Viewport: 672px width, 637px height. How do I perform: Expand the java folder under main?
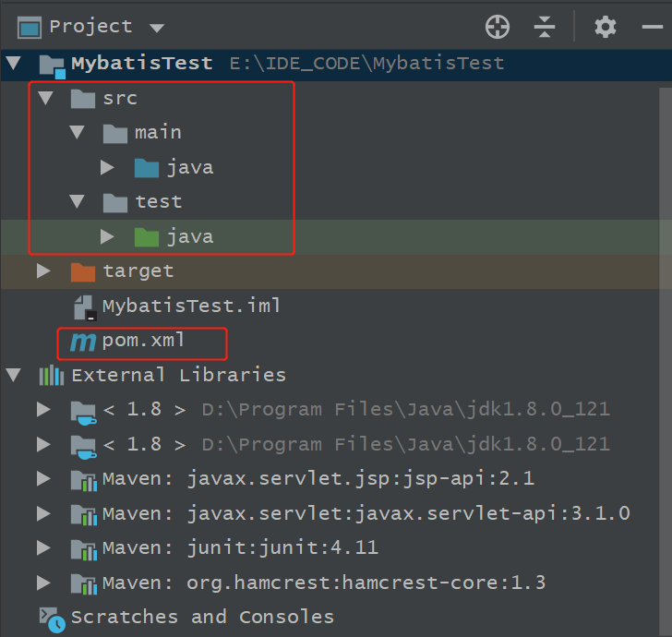tap(107, 168)
